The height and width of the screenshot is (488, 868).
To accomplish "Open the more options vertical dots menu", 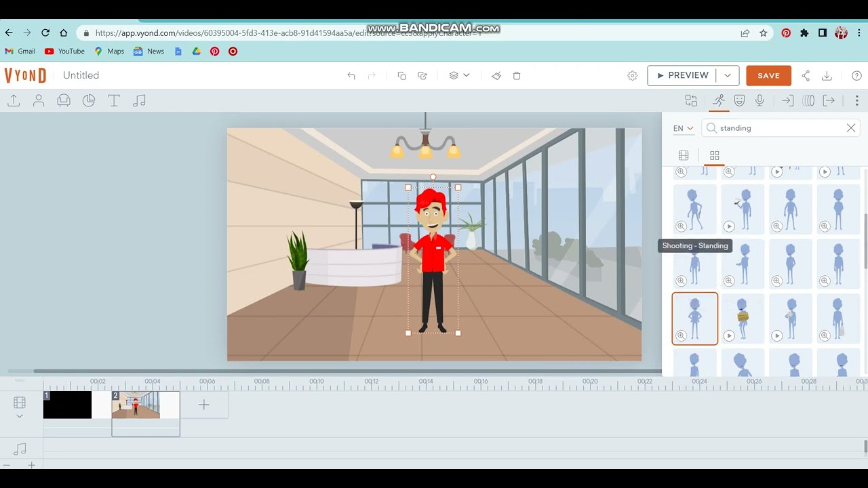I will (x=856, y=101).
